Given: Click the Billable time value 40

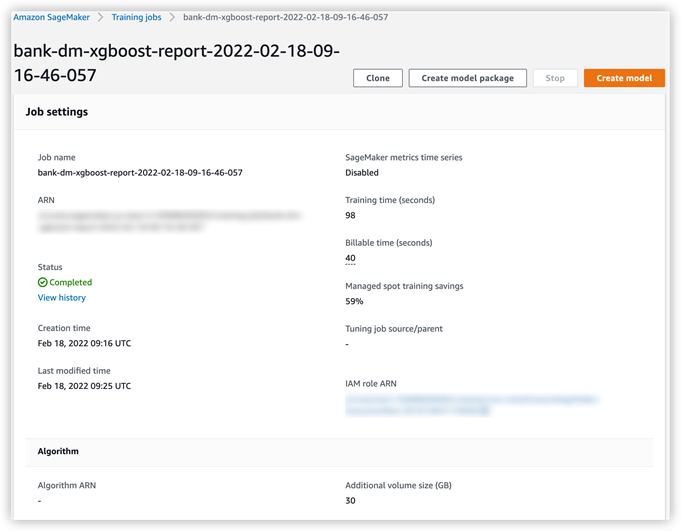Looking at the screenshot, I should pos(350,258).
